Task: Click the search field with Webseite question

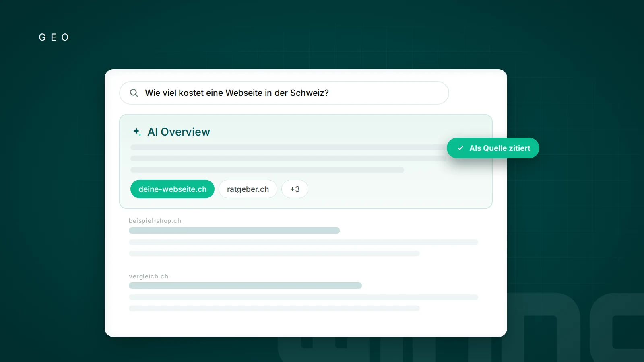Action: 284,93
